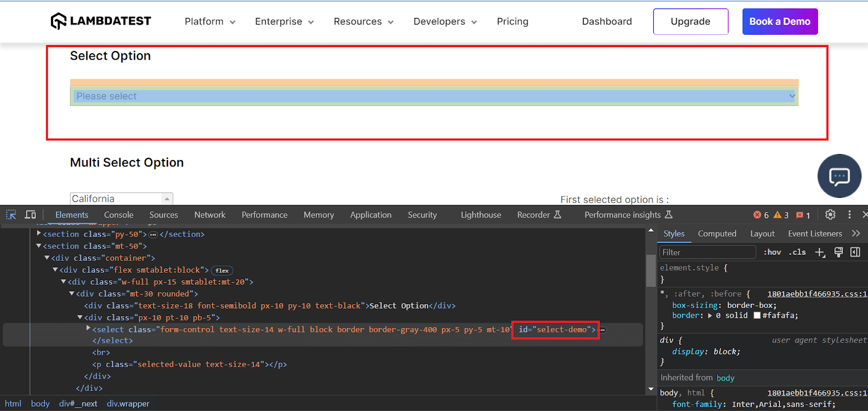The width and height of the screenshot is (868, 411).
Task: Click the new style rule plus icon
Action: pyautogui.click(x=820, y=252)
